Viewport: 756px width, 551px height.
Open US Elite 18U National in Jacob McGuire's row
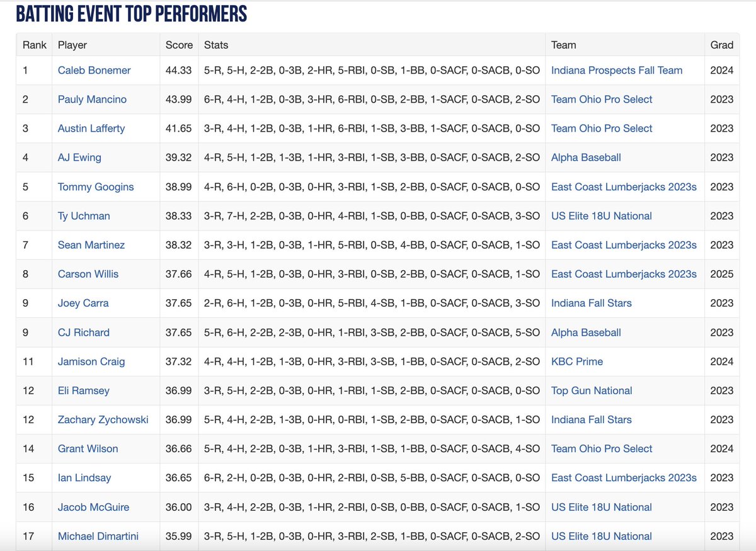point(602,507)
